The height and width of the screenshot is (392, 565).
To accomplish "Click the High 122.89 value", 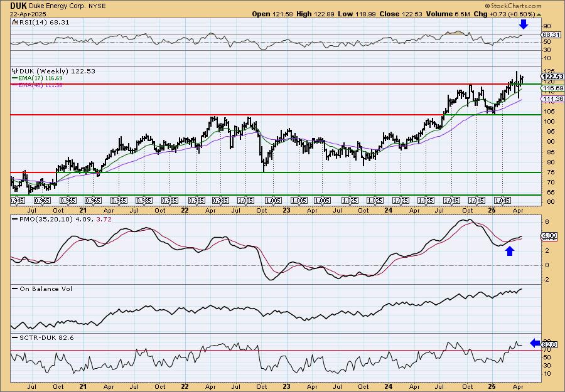I will (315, 14).
